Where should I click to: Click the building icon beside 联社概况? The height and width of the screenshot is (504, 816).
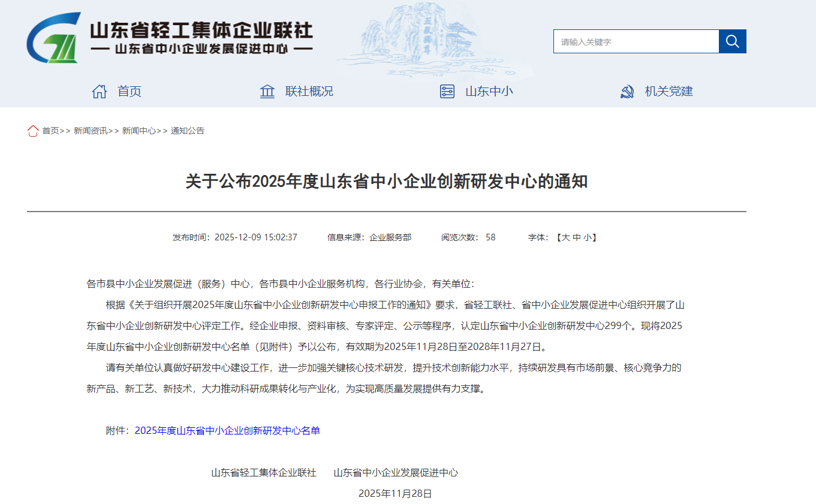tap(267, 92)
